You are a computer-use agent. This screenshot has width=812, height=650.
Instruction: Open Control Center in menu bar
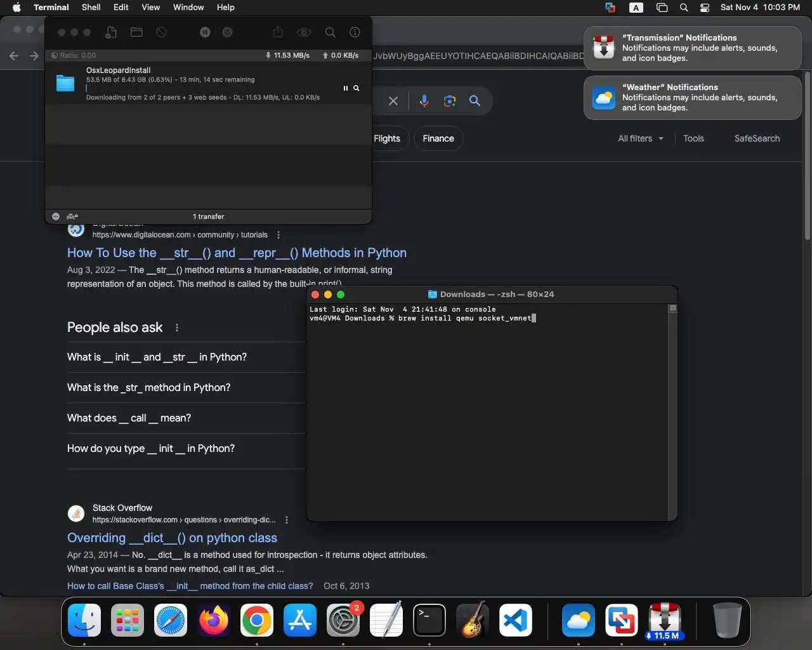pos(705,8)
